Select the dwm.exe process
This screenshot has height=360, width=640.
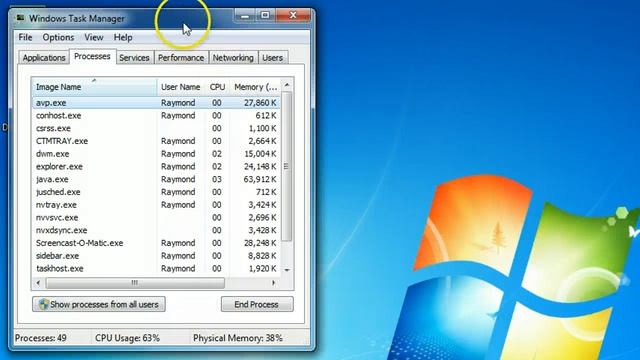pyautogui.click(x=156, y=154)
